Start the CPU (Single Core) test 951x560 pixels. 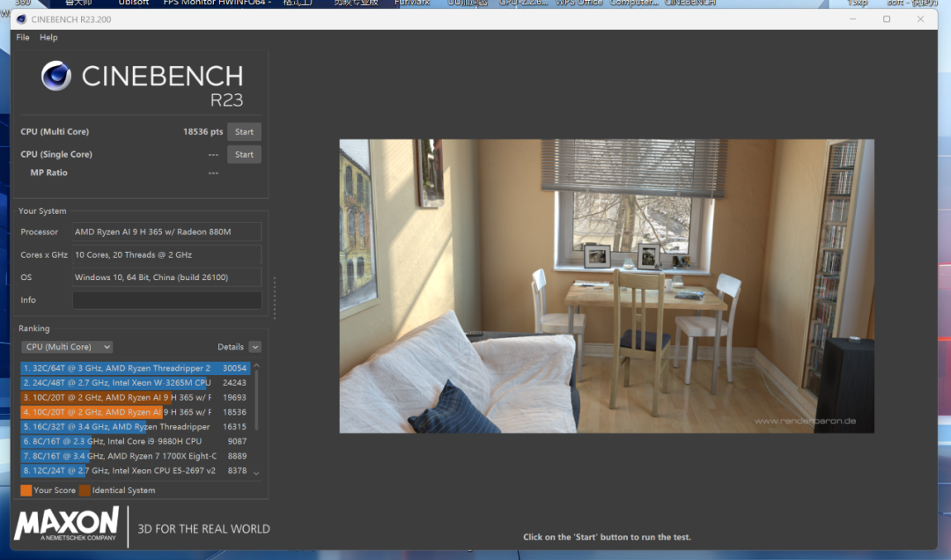244,154
